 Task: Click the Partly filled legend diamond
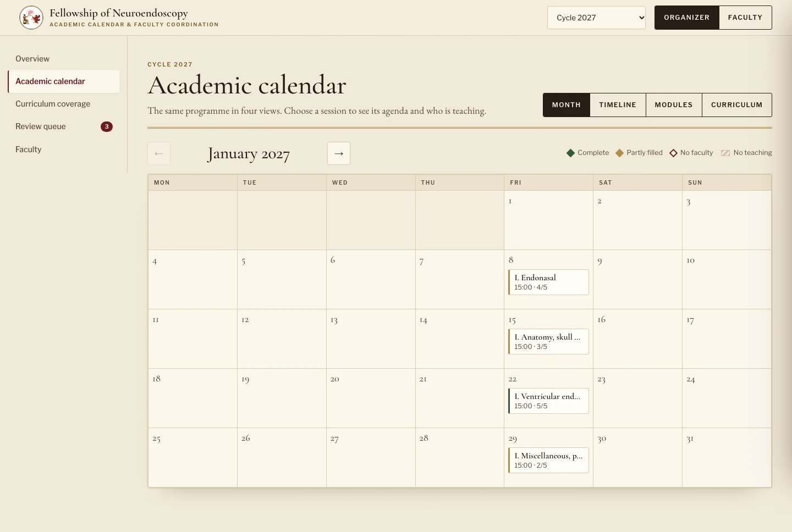pos(619,153)
